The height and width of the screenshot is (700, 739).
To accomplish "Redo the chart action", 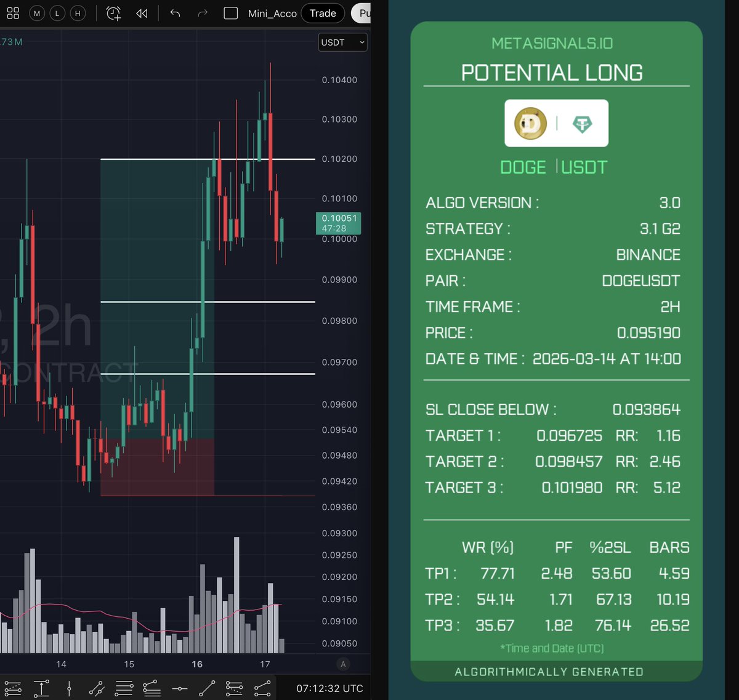I will (x=202, y=13).
